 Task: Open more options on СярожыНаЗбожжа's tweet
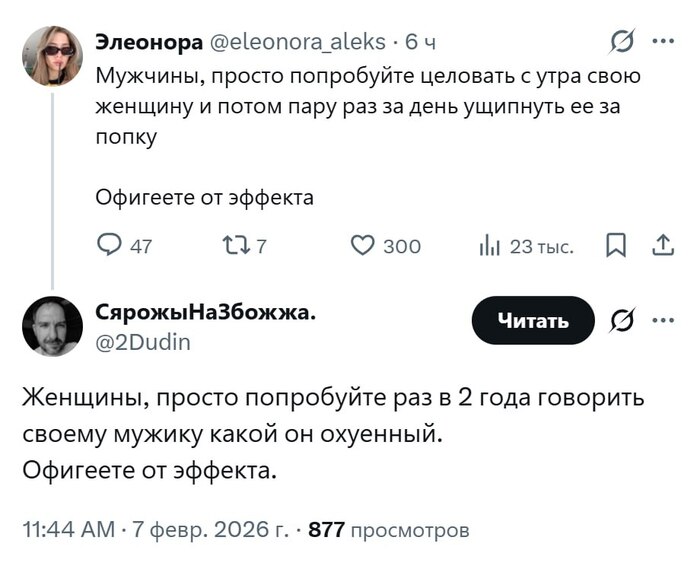pyautogui.click(x=662, y=320)
